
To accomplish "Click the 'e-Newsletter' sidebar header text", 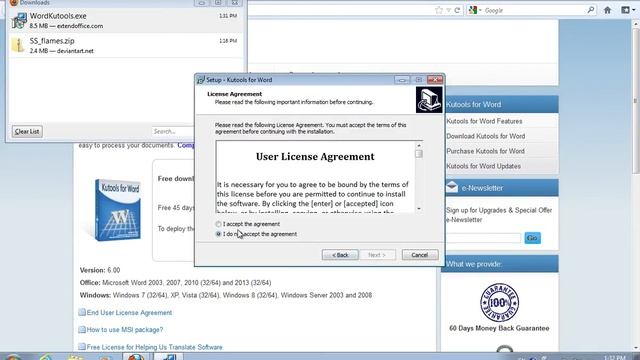I will pos(482,188).
